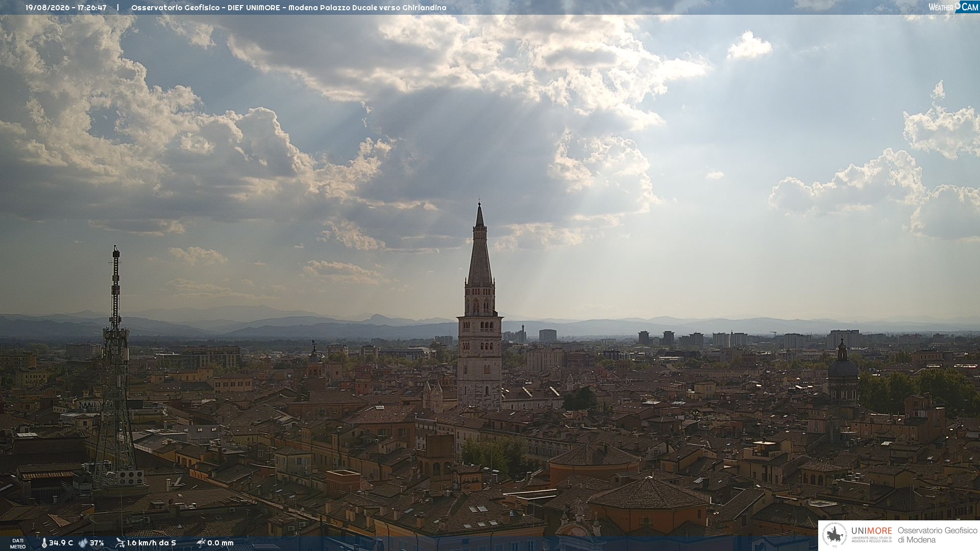Select the DATI METEO label
This screenshot has width=980, height=551.
(x=18, y=544)
